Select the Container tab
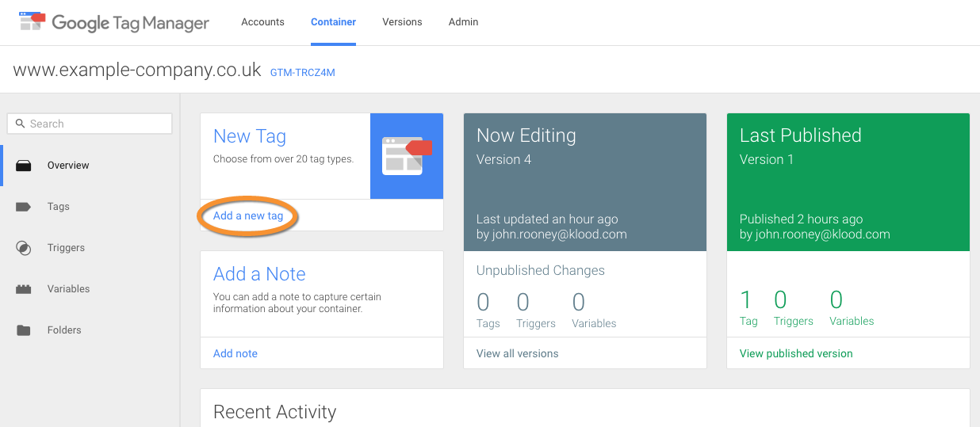 (333, 22)
